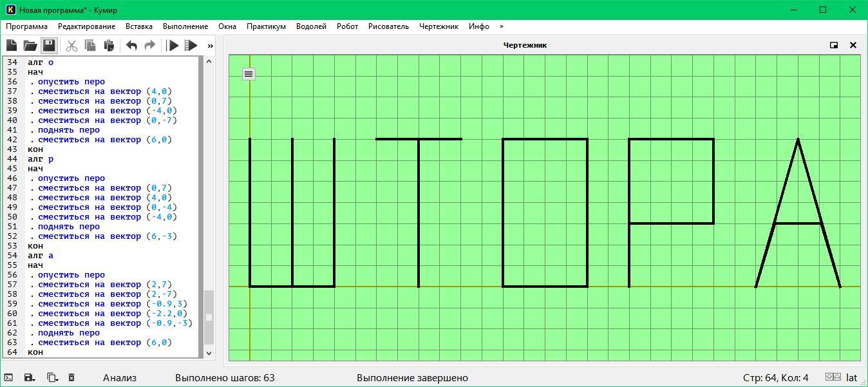Viewport: 868px width, 387px height.
Task: Open the Чертежник panel hamburger menu
Action: (249, 74)
